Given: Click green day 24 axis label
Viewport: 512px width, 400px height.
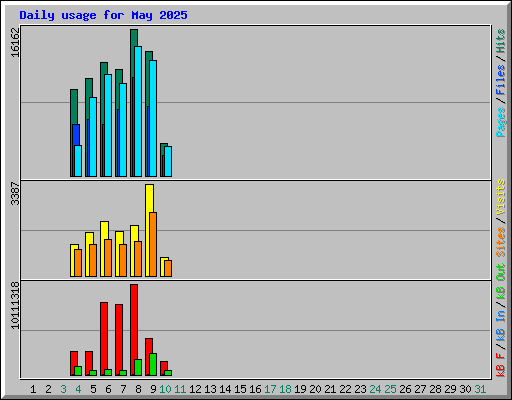Looking at the screenshot, I should tap(375, 389).
